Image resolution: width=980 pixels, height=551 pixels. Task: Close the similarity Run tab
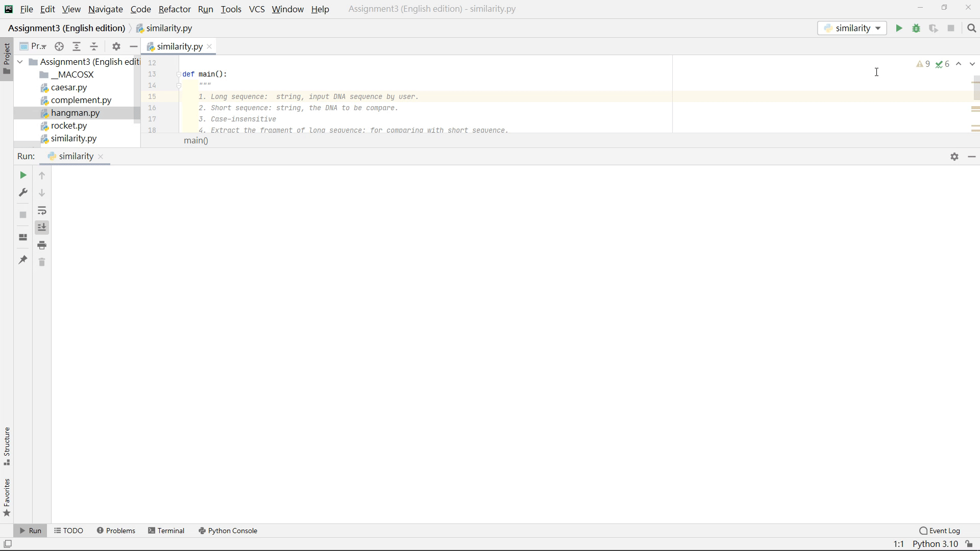tap(101, 157)
